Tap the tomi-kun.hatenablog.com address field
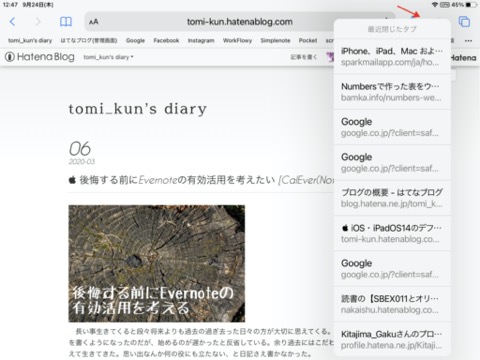The height and width of the screenshot is (360, 480). click(240, 22)
